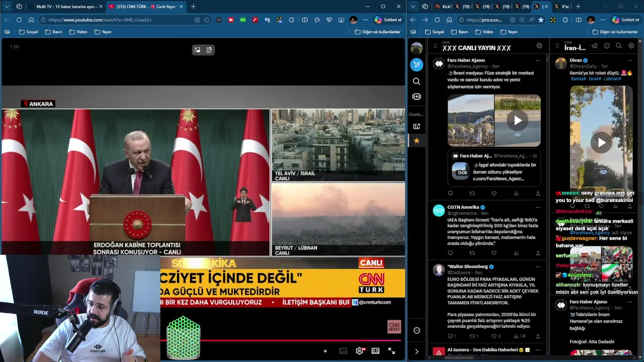Click the first overlay icon above the video
Viewport: 644px width, 362px height.
tap(197, 50)
